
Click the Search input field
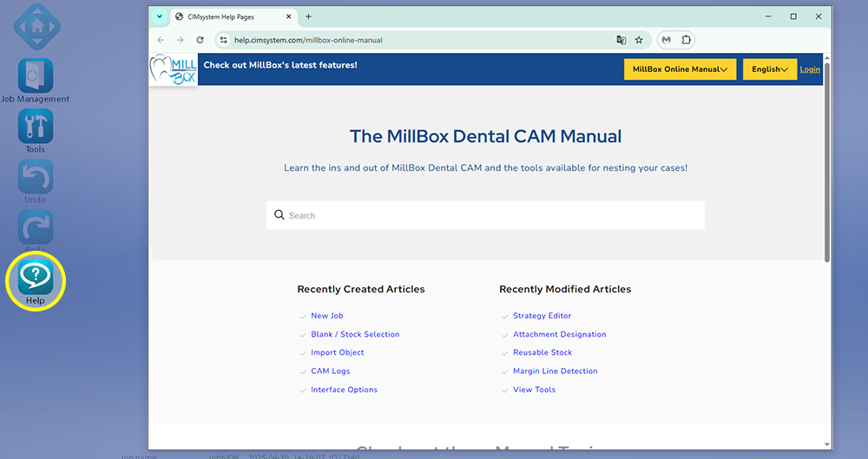[x=485, y=215]
